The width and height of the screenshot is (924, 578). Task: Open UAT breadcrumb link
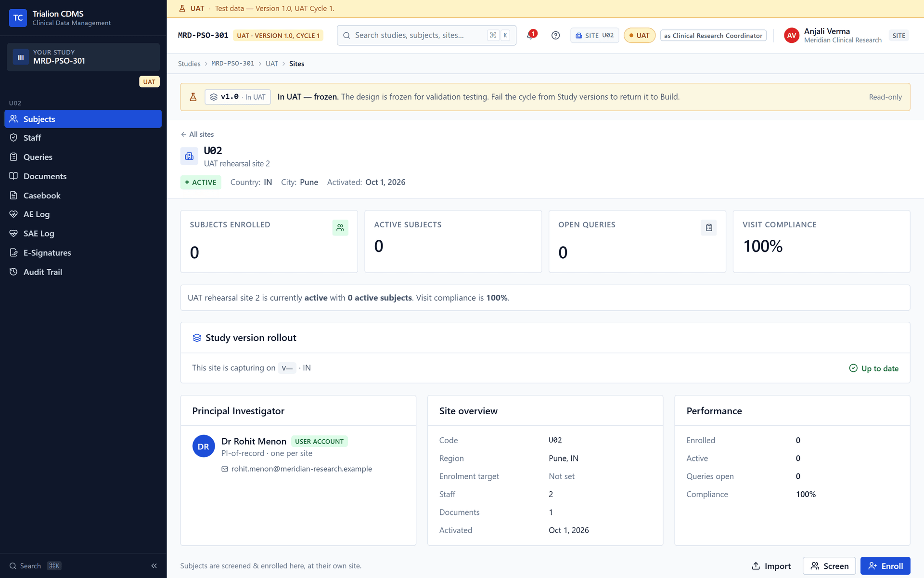coord(271,64)
